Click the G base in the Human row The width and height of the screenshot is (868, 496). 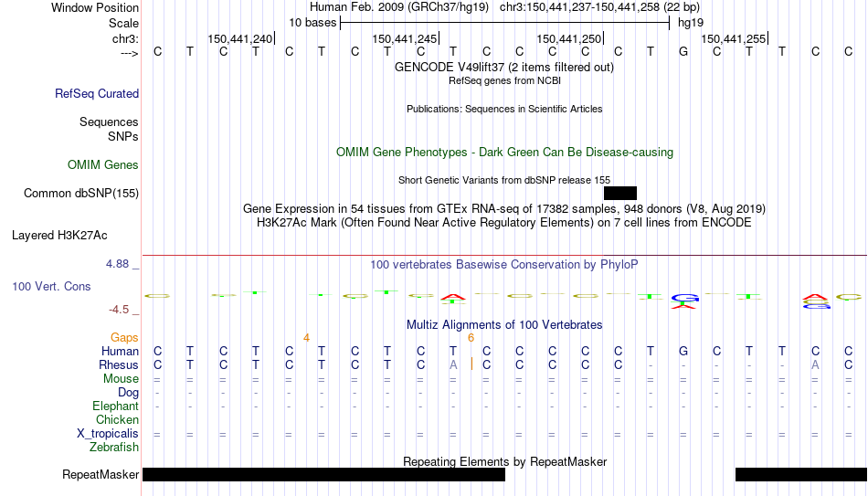click(683, 352)
